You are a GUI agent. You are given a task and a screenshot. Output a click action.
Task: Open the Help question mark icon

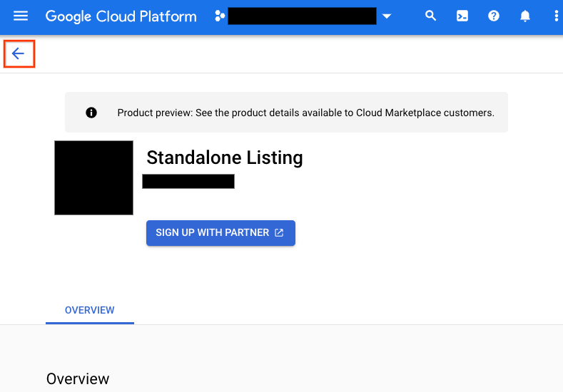point(494,16)
